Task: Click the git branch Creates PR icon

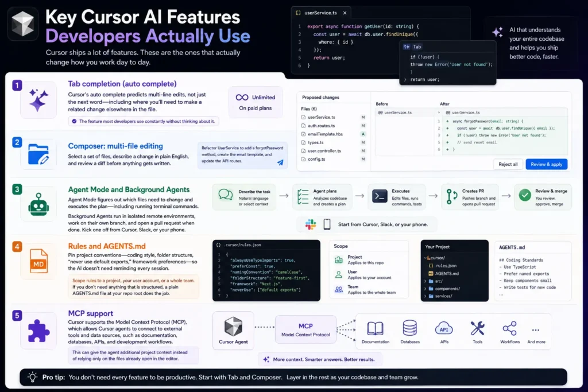Action: coord(451,196)
